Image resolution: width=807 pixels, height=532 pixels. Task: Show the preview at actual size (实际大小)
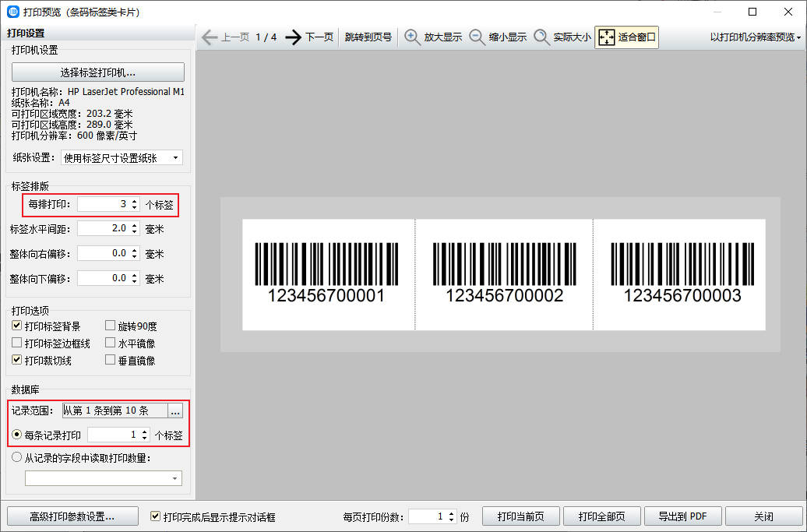[562, 37]
